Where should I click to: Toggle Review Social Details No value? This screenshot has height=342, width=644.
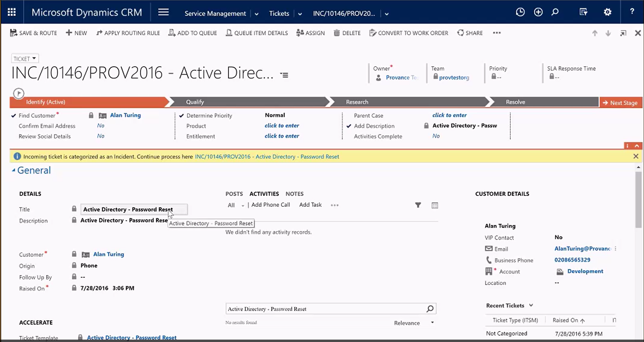(101, 136)
